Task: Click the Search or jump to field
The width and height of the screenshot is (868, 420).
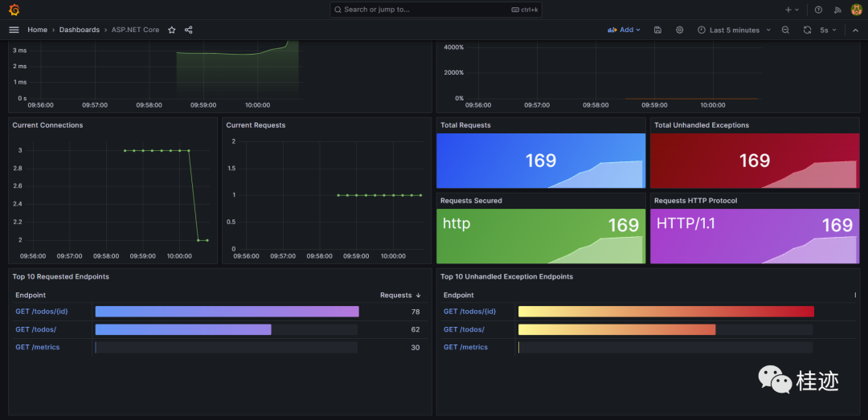Action: (436, 10)
